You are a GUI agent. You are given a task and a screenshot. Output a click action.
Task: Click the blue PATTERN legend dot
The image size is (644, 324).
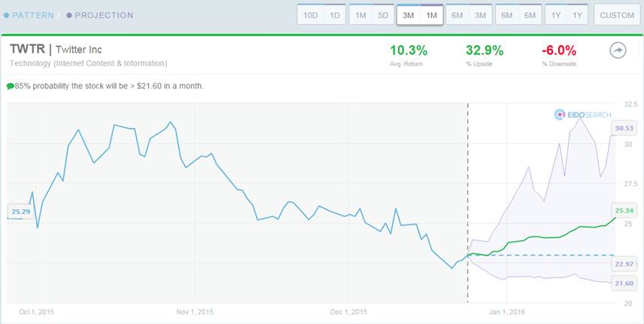click(x=6, y=16)
